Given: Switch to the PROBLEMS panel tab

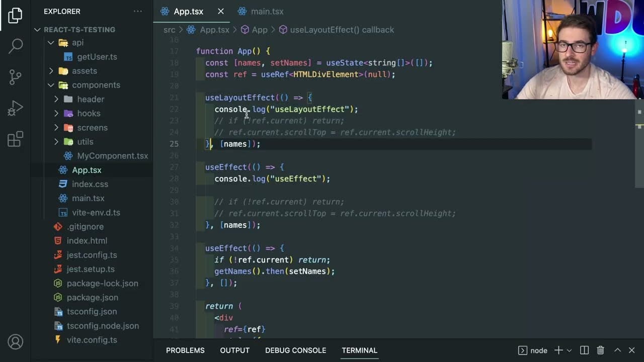Looking at the screenshot, I should [185, 350].
